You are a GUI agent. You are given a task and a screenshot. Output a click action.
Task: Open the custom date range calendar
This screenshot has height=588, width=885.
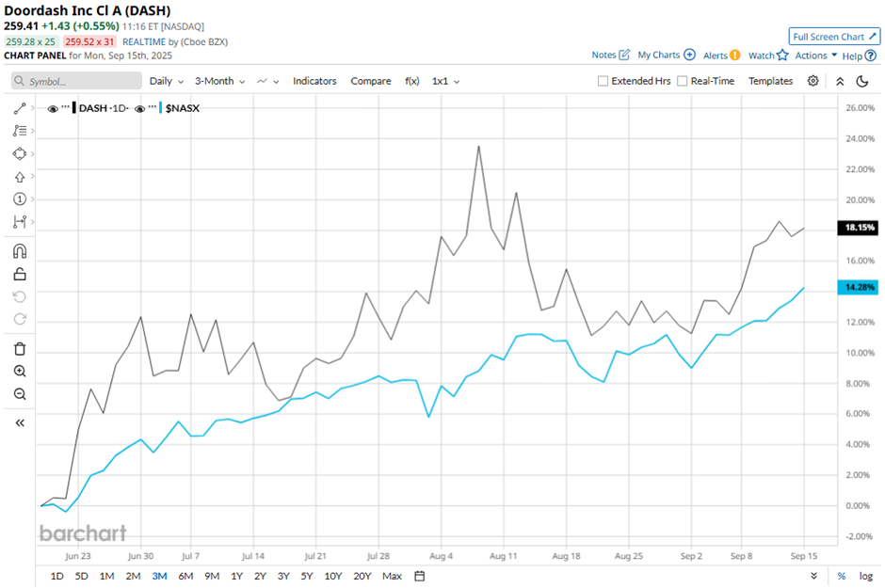[419, 576]
